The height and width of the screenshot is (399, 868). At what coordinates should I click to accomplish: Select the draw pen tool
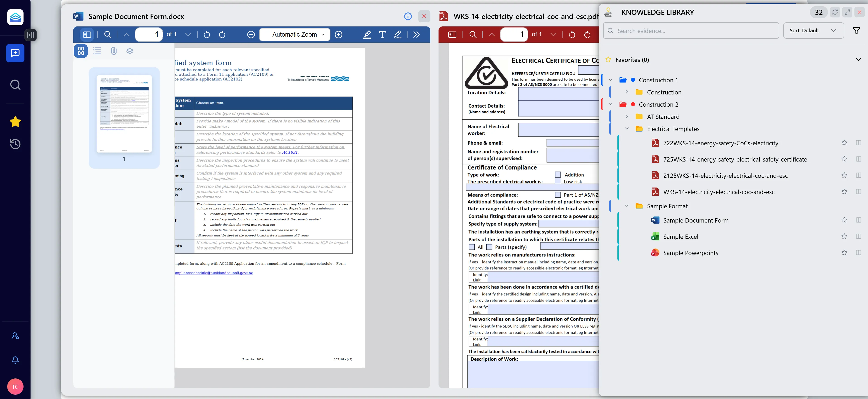click(x=398, y=34)
